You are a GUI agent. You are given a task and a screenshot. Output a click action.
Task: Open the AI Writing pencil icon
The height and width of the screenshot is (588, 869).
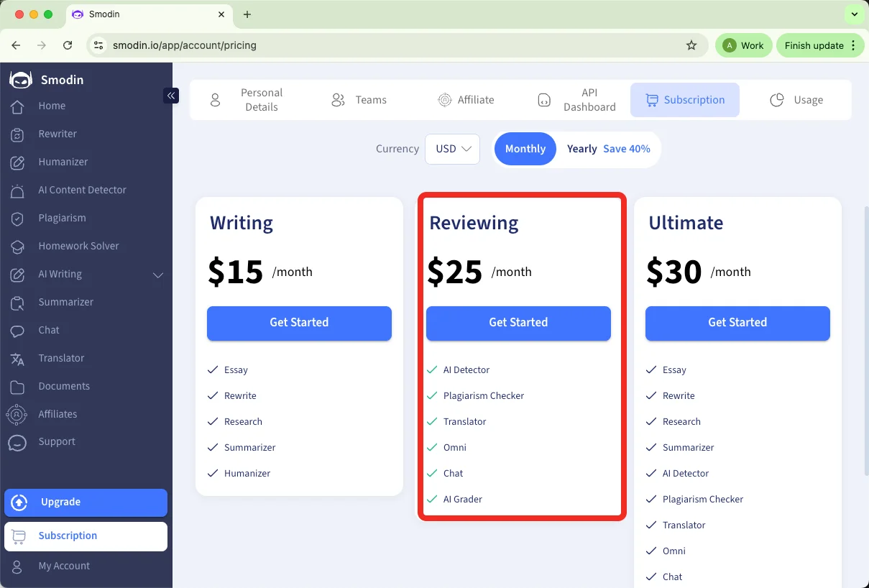(x=17, y=275)
